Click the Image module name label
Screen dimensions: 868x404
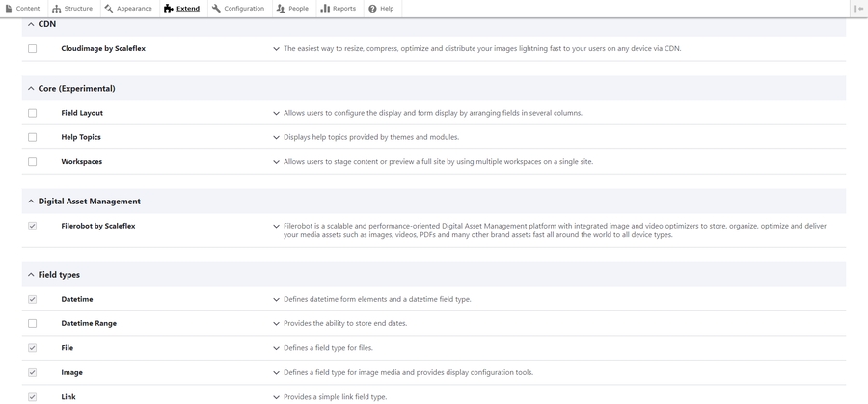coord(71,372)
